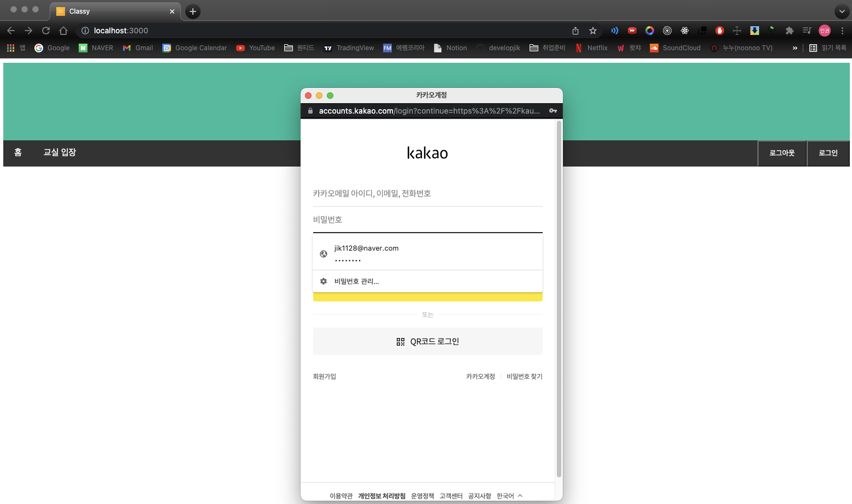Open reading list in bookmarks bar
This screenshot has width=852, height=504.
[x=827, y=48]
